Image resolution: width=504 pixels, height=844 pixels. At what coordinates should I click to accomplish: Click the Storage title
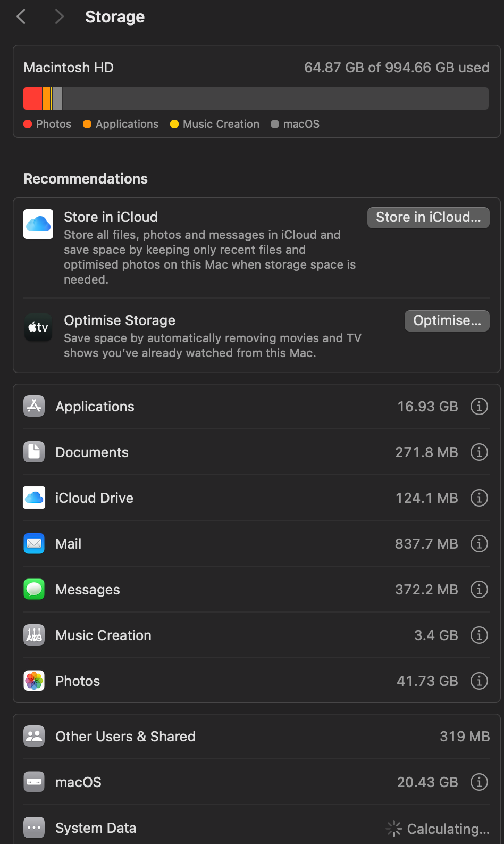(x=115, y=17)
